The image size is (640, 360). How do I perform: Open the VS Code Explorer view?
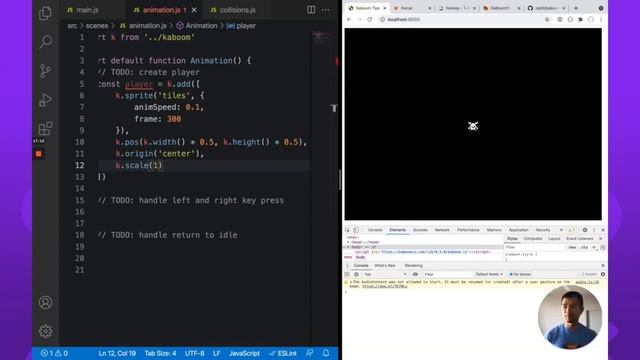click(45, 13)
